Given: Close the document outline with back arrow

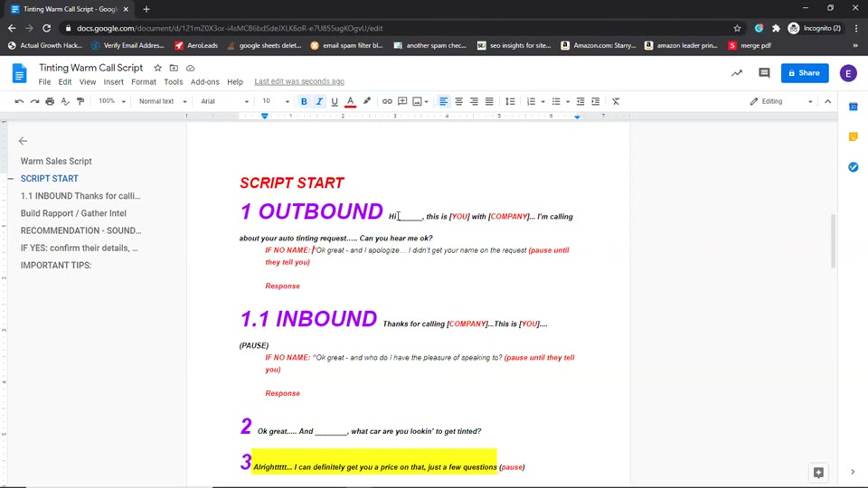Looking at the screenshot, I should click(23, 141).
